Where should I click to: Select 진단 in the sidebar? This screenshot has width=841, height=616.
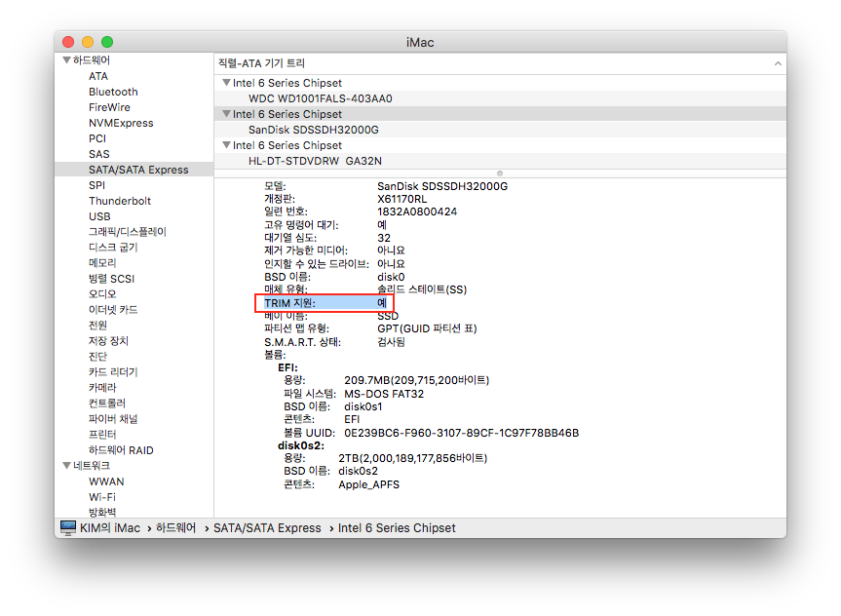click(97, 357)
